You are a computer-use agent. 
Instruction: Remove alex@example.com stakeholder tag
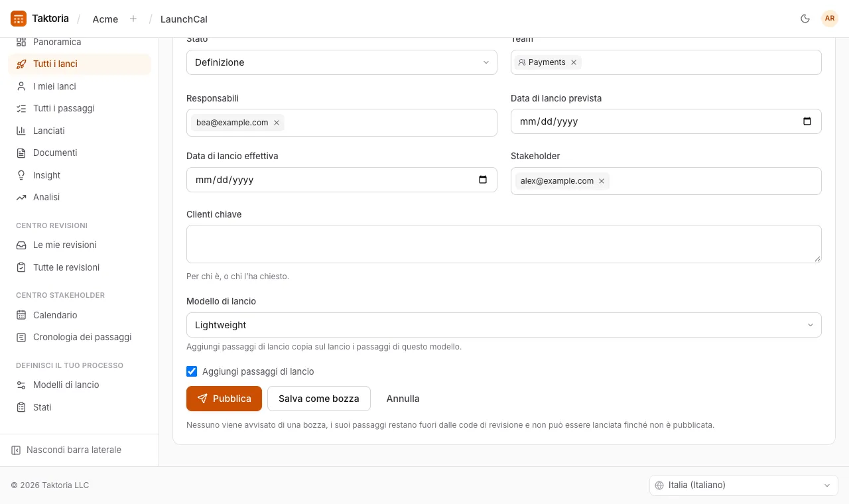(x=602, y=181)
